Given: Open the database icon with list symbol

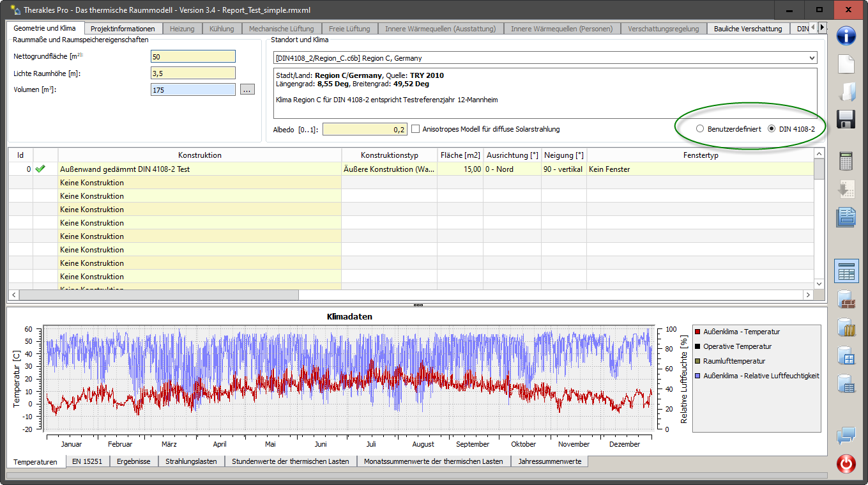Looking at the screenshot, I should (846, 383).
